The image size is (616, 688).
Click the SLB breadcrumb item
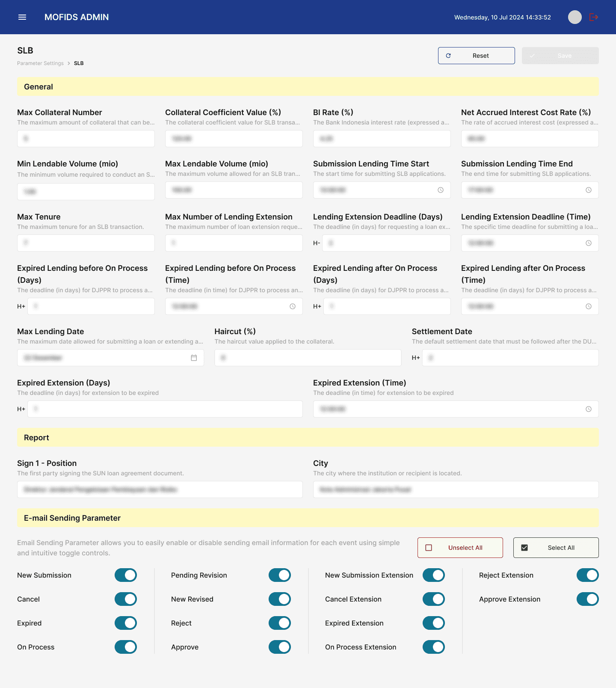pos(79,63)
